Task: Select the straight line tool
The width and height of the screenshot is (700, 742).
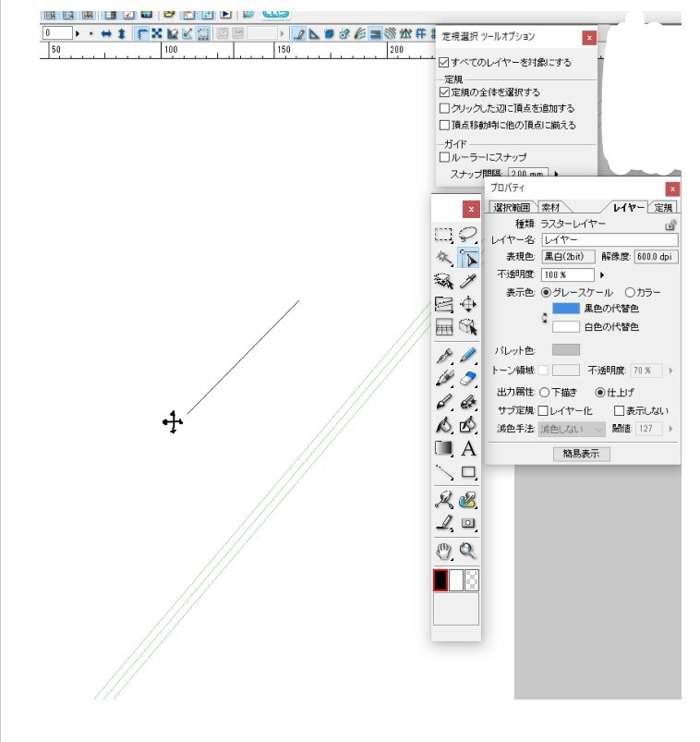Action: (443, 472)
